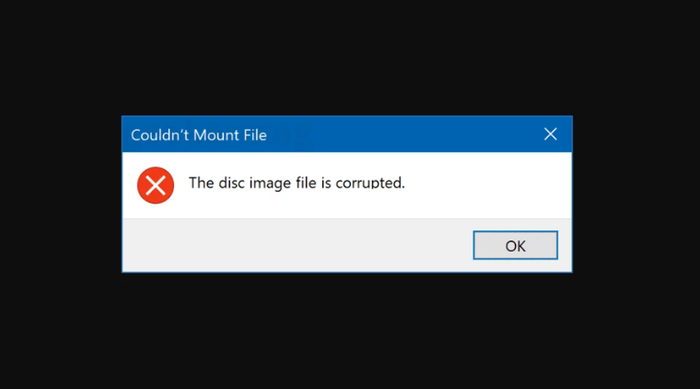Dismiss the corrupted disc image error via OK
The image size is (700, 389).
(515, 245)
